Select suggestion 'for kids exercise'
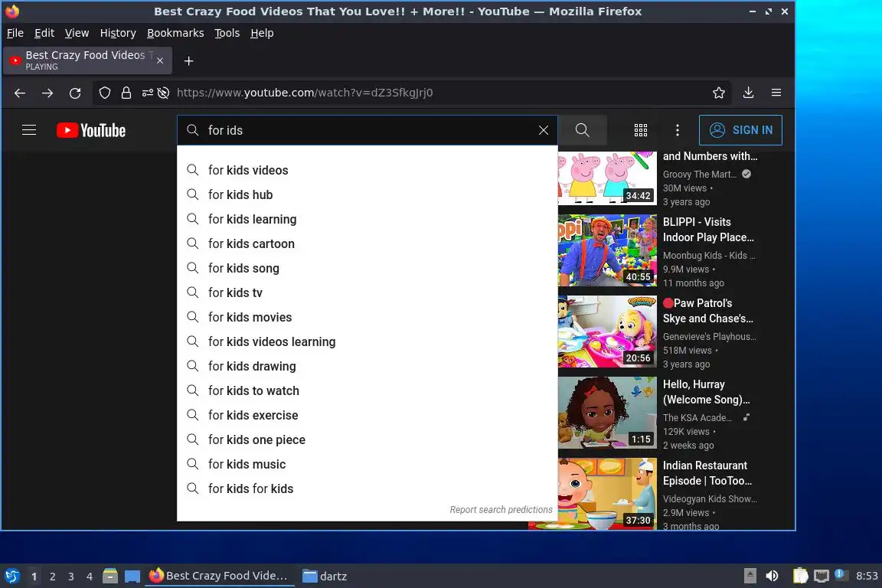The width and height of the screenshot is (882, 588). tap(367, 415)
